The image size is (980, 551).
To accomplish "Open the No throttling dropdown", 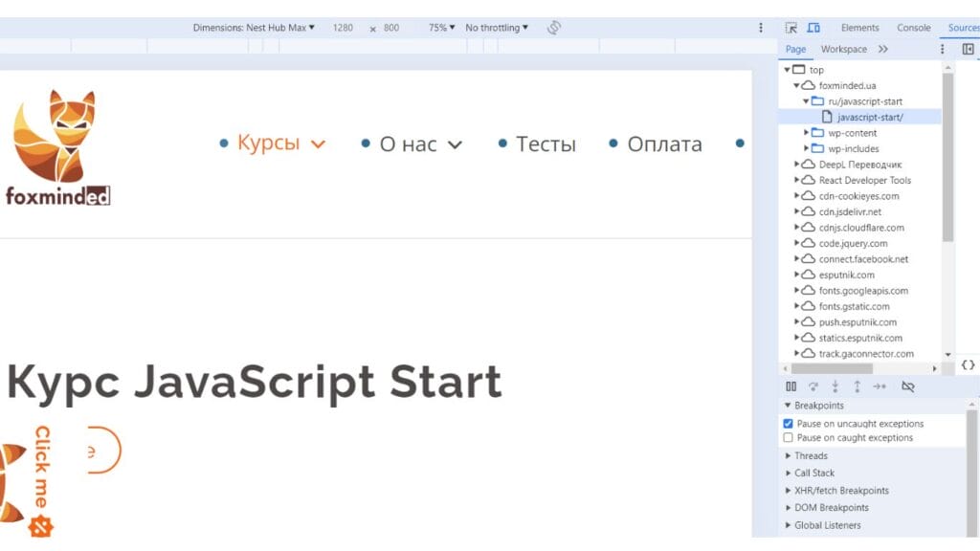I will click(497, 28).
